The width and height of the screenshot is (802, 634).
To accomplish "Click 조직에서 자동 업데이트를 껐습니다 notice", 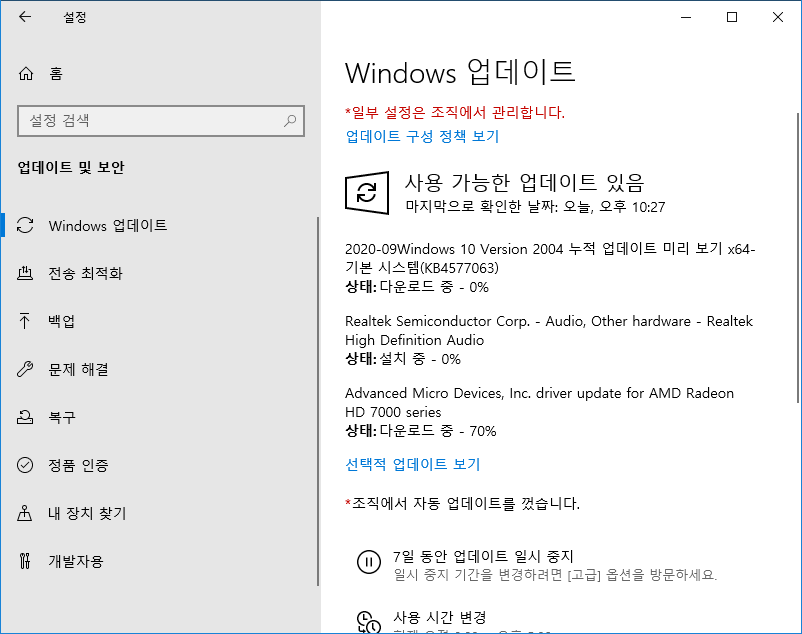I will pyautogui.click(x=462, y=503).
